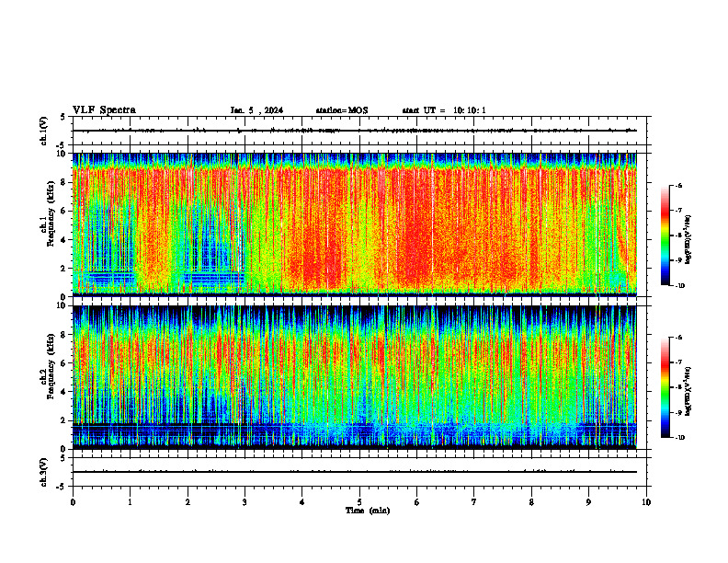Click the 'Time (min)' x-axis label
This screenshot has width=728, height=563.
click(x=368, y=511)
